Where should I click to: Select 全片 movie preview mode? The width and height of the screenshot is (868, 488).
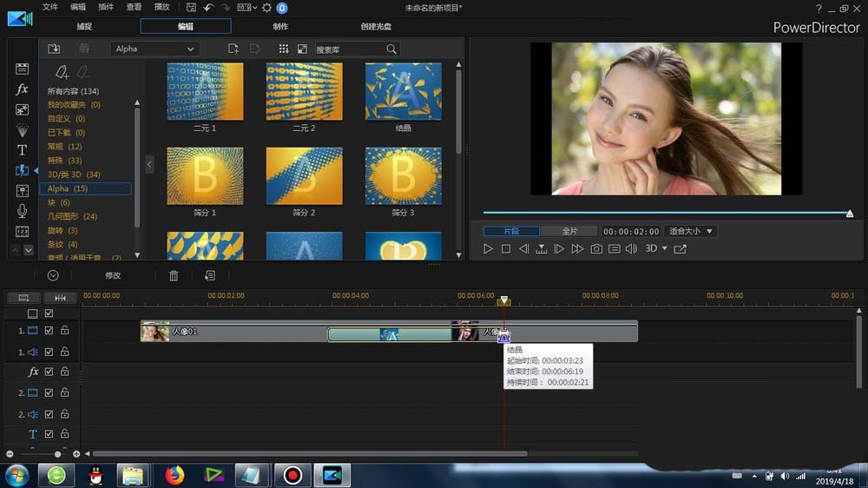coord(569,231)
